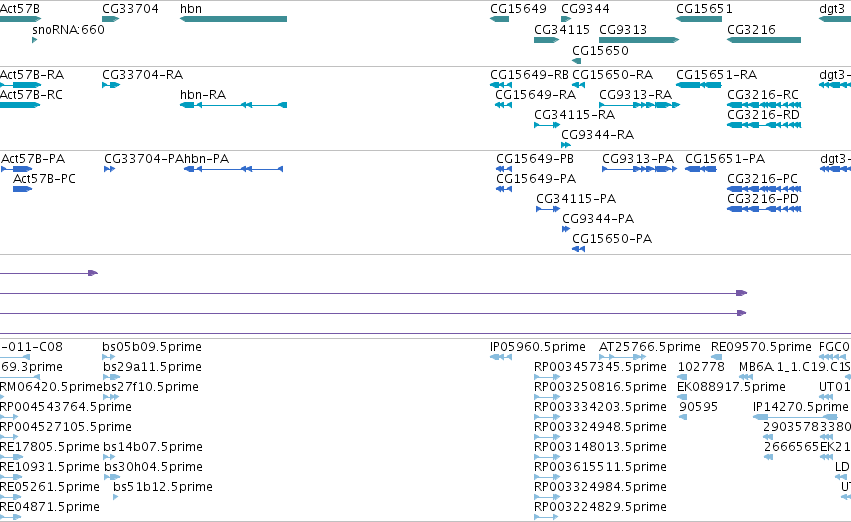Select the bs51b12.5prime EST arrow
This screenshot has width=851, height=522.
pos(116,496)
